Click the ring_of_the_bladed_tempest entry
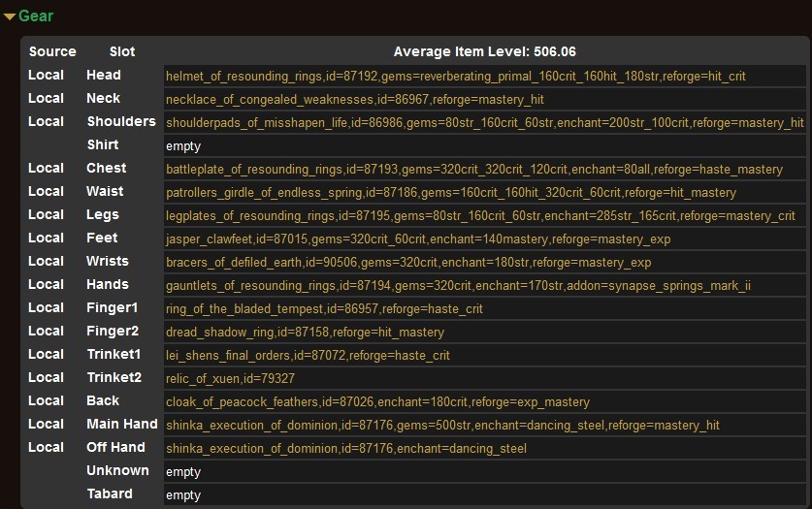812x509 pixels. click(x=324, y=308)
